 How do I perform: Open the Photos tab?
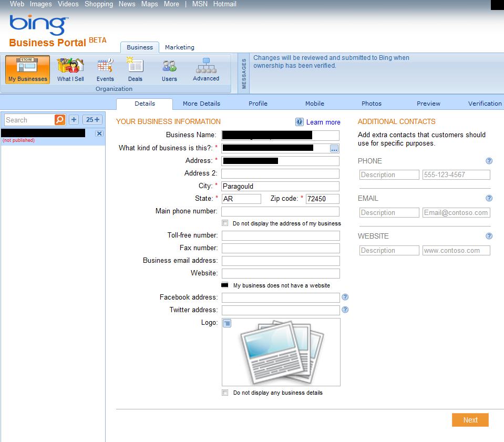[x=372, y=104]
